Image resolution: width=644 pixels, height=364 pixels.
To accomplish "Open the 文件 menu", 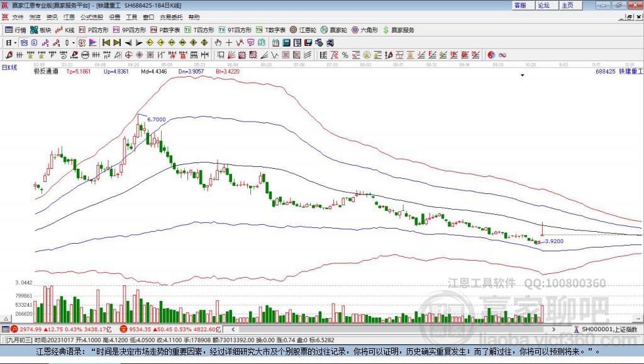I will (x=18, y=17).
